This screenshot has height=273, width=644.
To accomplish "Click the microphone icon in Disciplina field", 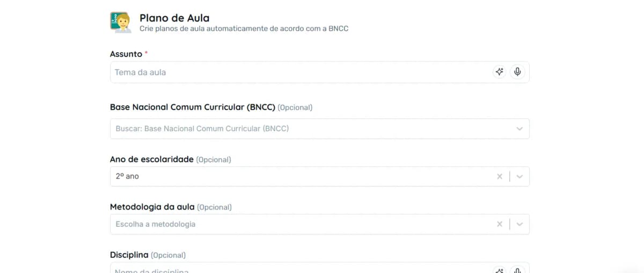I will pyautogui.click(x=517, y=270).
